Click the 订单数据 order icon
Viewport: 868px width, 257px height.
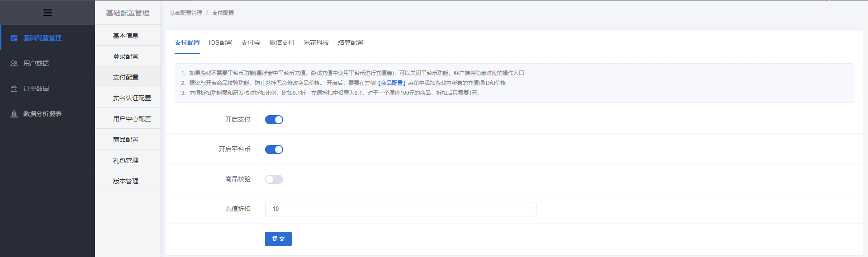pyautogui.click(x=14, y=89)
